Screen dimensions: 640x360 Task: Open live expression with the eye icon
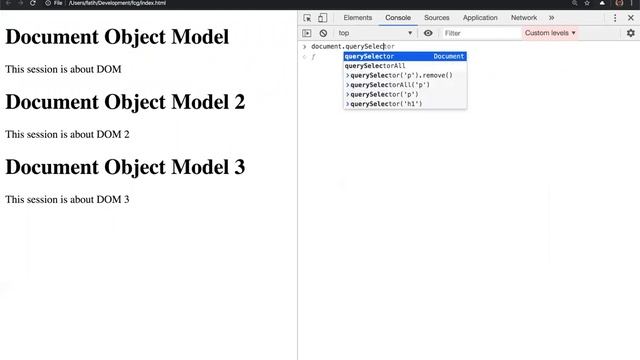428,33
